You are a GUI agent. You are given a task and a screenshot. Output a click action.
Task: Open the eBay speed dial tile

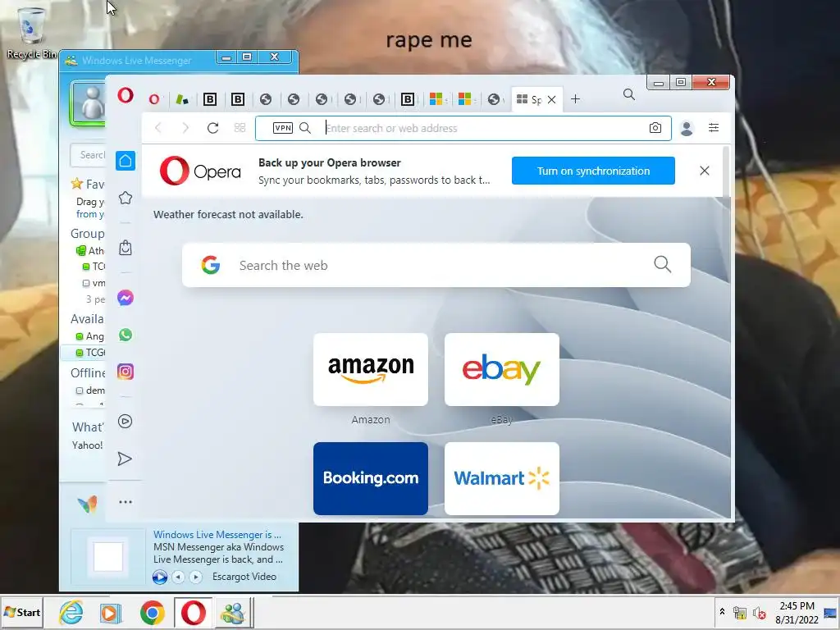tap(502, 370)
